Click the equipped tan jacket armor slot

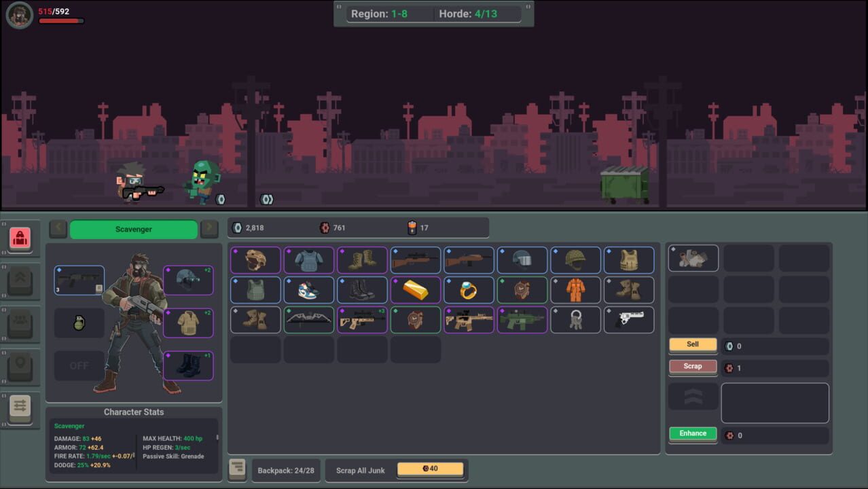click(188, 323)
